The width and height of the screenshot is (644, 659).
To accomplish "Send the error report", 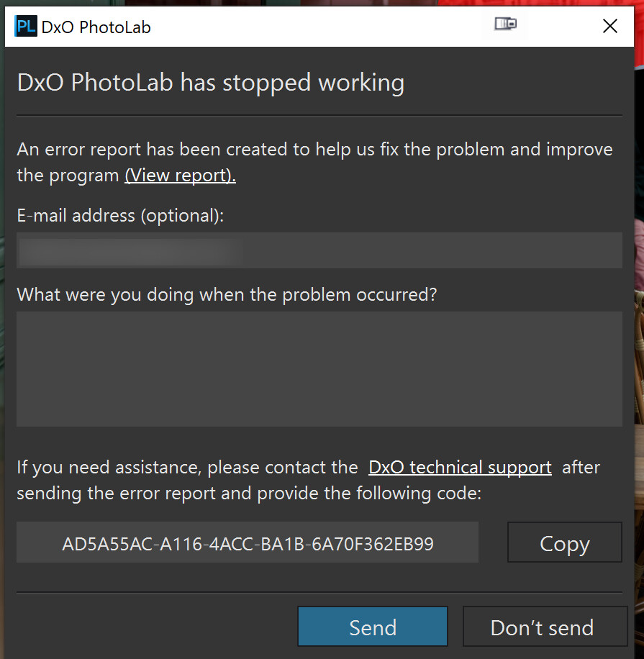I will pyautogui.click(x=372, y=627).
